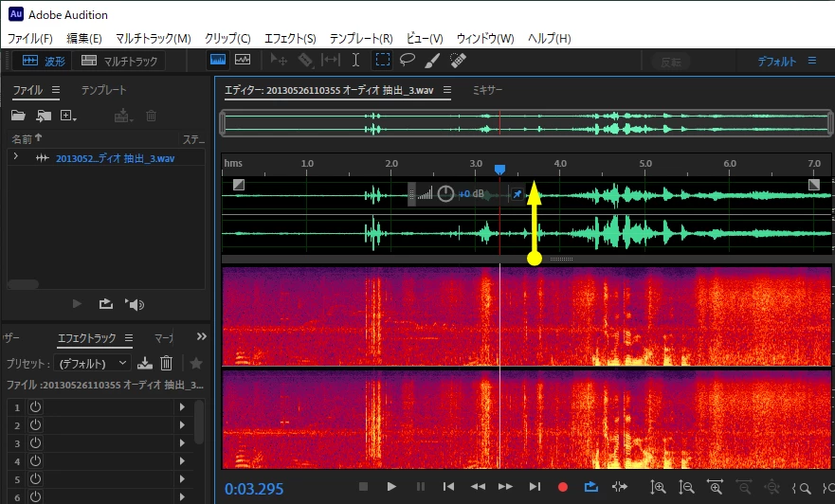Click the 反転 button
This screenshot has width=835, height=504.
click(671, 63)
